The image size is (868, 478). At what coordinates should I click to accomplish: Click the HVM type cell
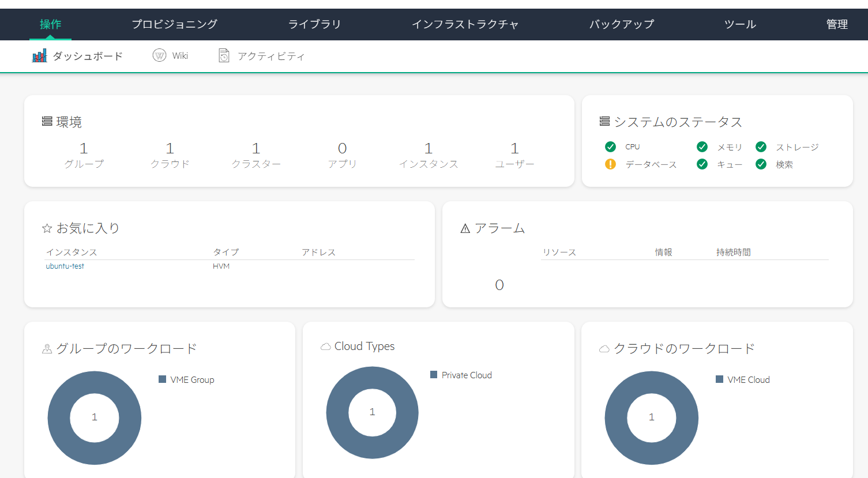221,266
